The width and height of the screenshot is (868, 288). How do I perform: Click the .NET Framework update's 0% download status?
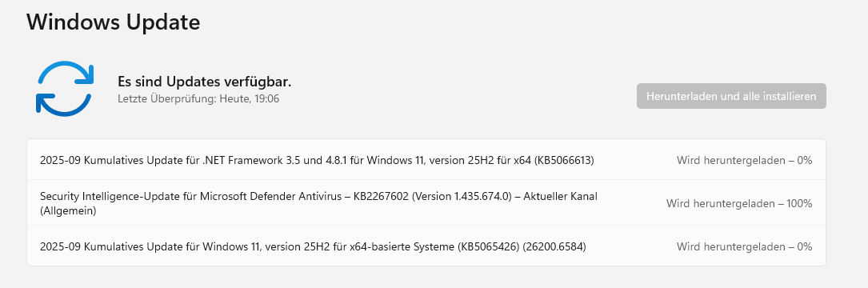744,161
